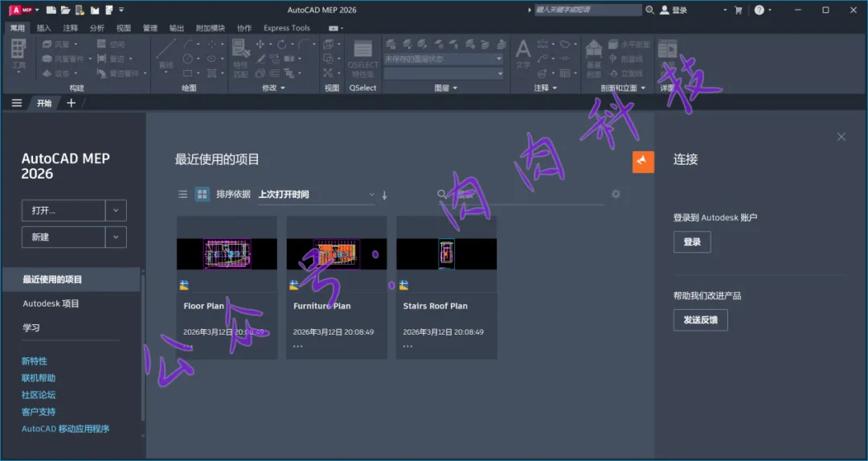The height and width of the screenshot is (461, 868).
Task: Open the 未保存的图层状态 layer state dropdown
Action: click(x=444, y=59)
